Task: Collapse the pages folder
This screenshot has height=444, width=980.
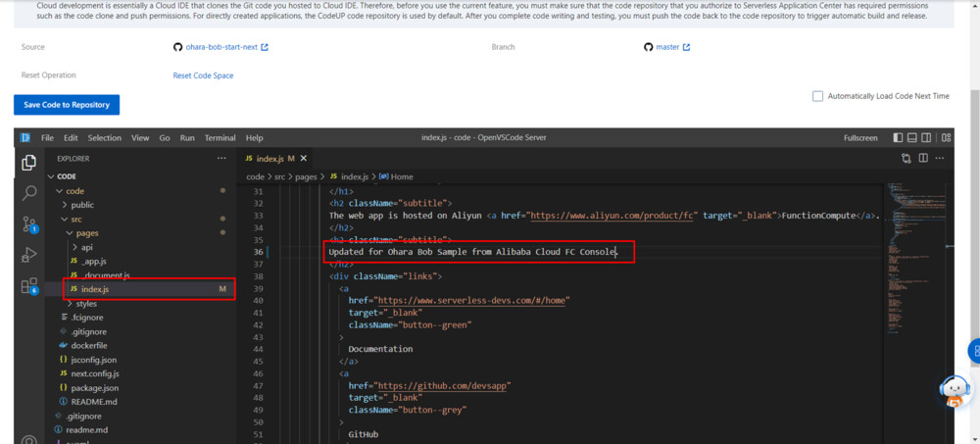Action: point(87,233)
